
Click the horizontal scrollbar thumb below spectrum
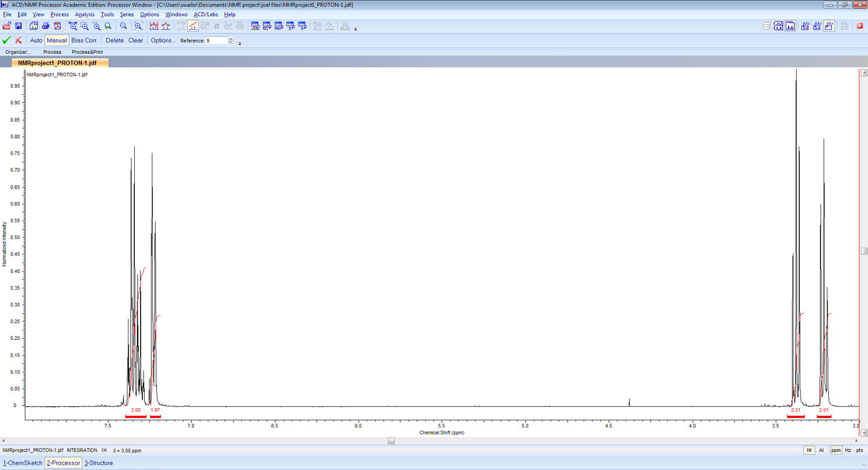pyautogui.click(x=391, y=441)
